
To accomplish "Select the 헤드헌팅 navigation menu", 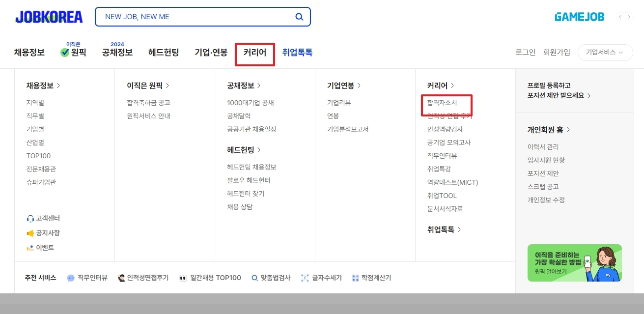I will pos(163,51).
